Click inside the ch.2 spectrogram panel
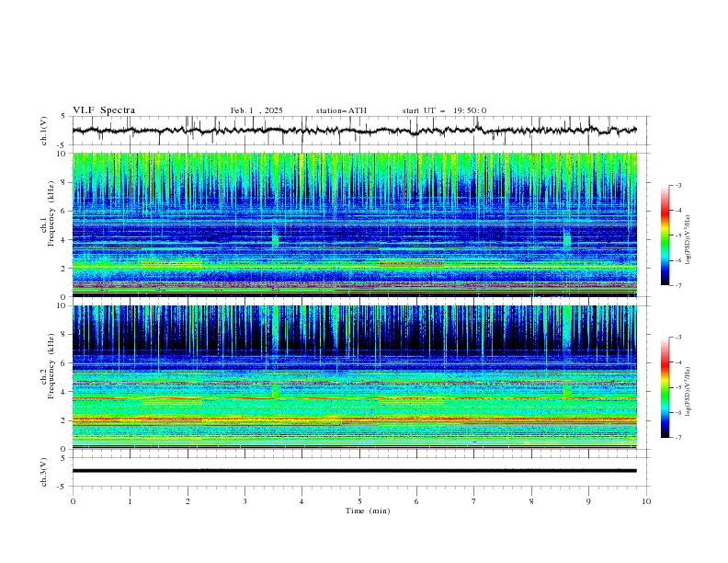This screenshot has height=563, width=728. 354,377
